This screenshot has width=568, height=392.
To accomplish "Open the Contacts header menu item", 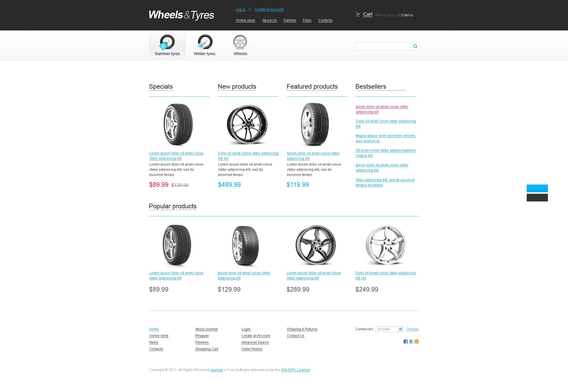I will 325,20.
